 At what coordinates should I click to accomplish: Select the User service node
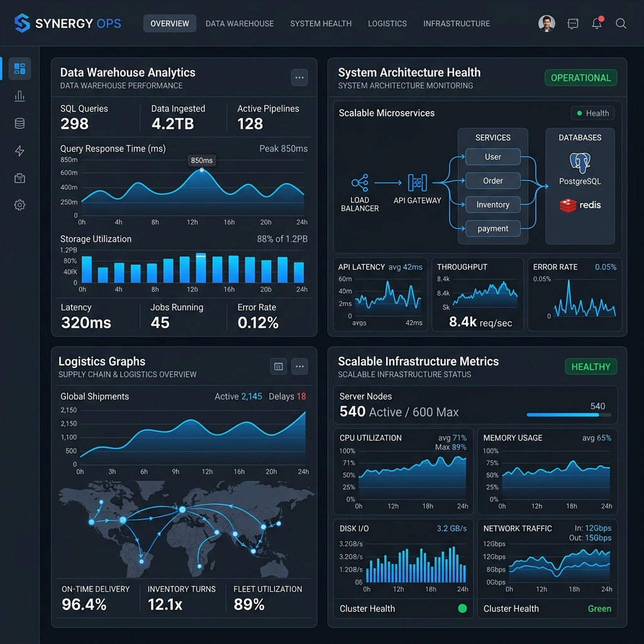(x=493, y=157)
